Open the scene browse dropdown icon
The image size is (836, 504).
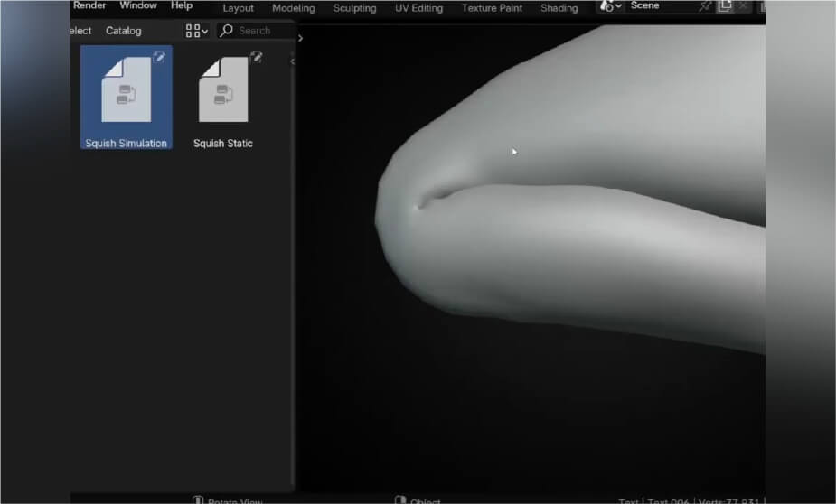(x=611, y=6)
